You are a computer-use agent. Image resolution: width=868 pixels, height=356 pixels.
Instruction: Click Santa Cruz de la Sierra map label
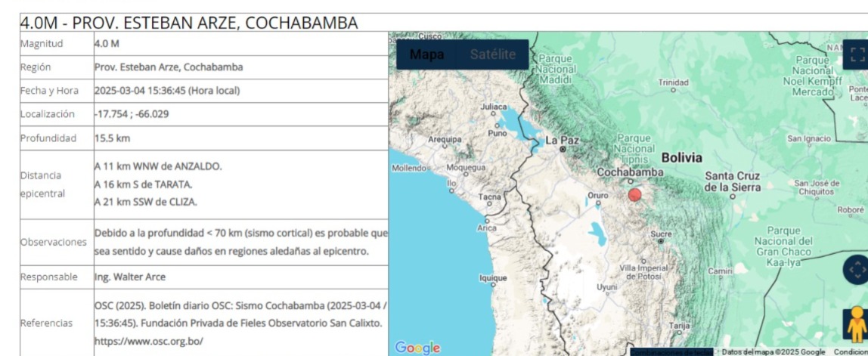733,181
